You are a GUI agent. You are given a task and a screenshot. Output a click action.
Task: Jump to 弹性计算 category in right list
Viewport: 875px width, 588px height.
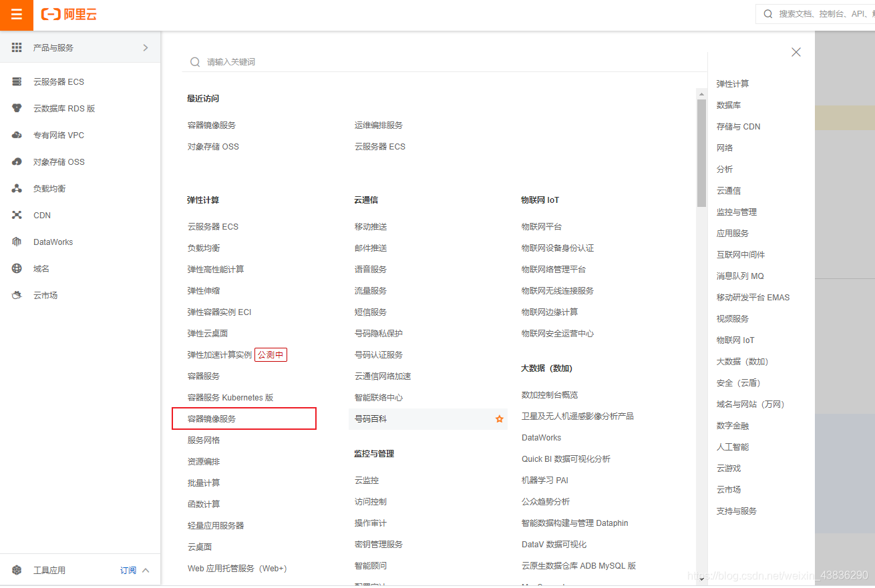(x=733, y=83)
